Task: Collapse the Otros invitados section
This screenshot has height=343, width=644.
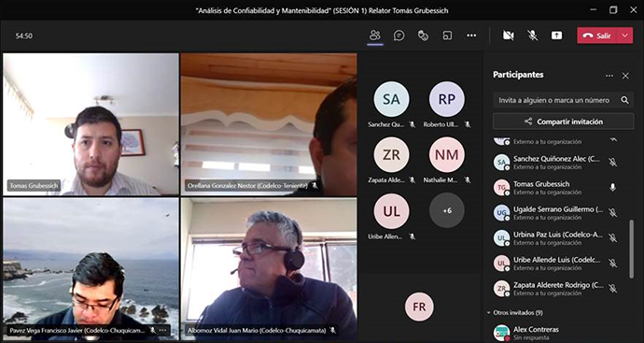Action: pos(489,312)
